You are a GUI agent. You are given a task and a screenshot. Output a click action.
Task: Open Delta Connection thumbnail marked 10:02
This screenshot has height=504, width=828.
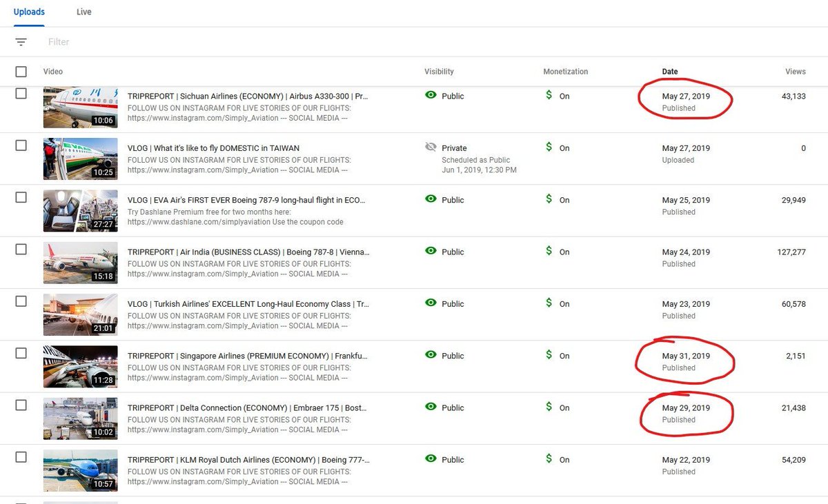pyautogui.click(x=80, y=419)
